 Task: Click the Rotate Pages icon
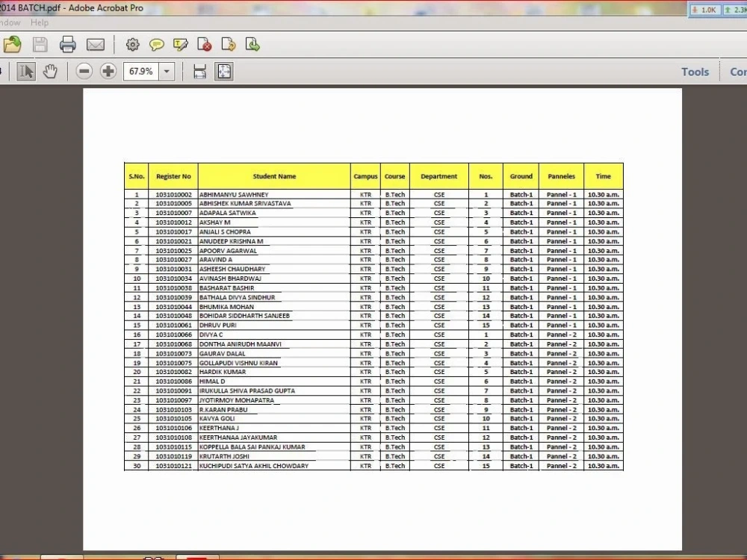[229, 45]
